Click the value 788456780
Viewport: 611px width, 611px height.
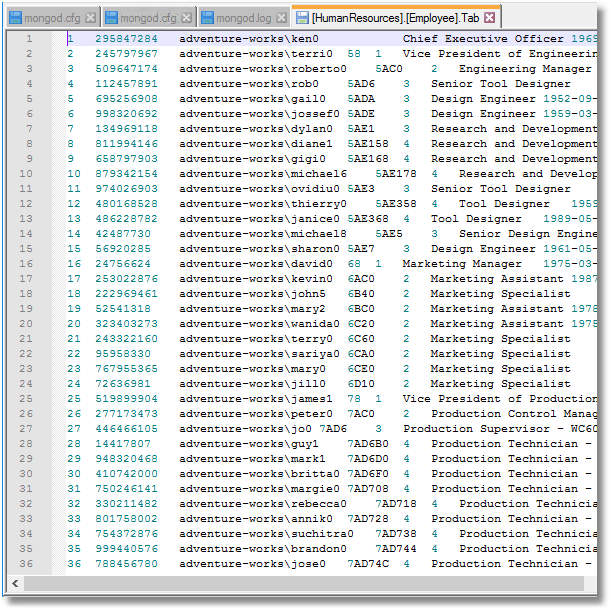127,564
